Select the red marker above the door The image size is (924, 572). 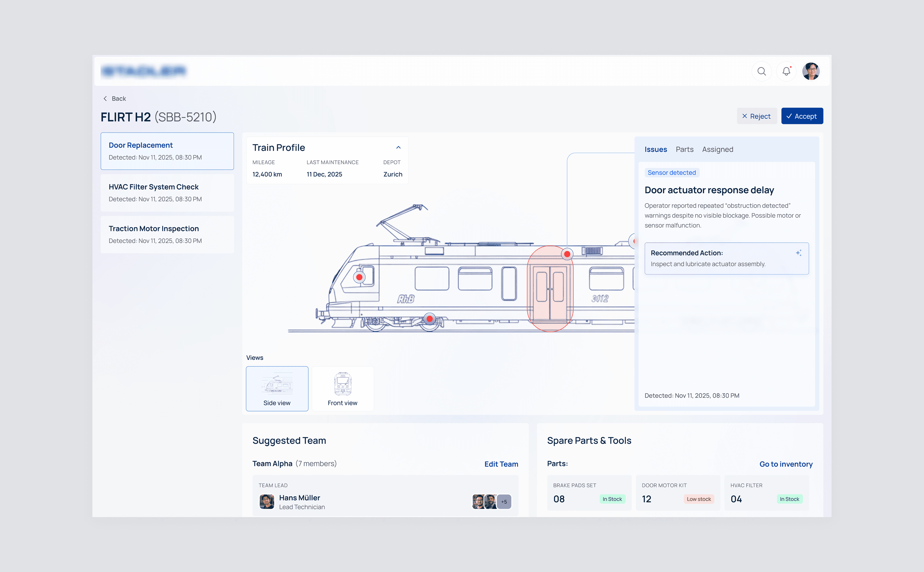coord(567,254)
